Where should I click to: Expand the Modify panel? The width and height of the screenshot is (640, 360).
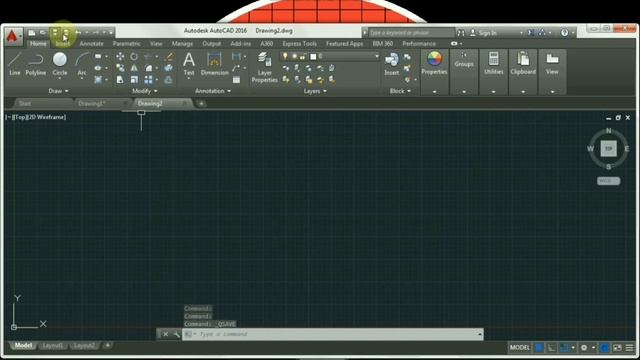[x=145, y=91]
